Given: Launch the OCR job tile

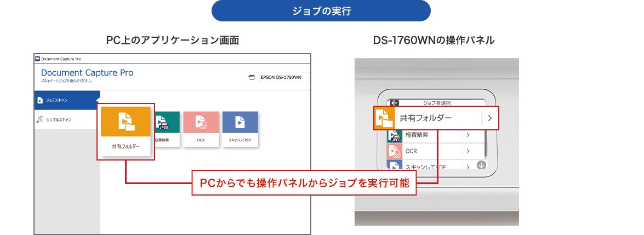Looking at the screenshot, I should pyautogui.click(x=201, y=129).
